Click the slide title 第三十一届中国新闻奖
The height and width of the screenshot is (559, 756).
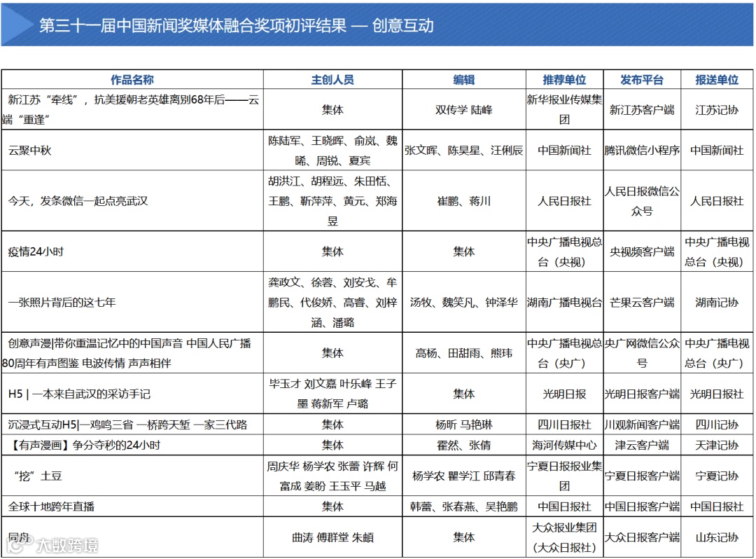pos(237,25)
